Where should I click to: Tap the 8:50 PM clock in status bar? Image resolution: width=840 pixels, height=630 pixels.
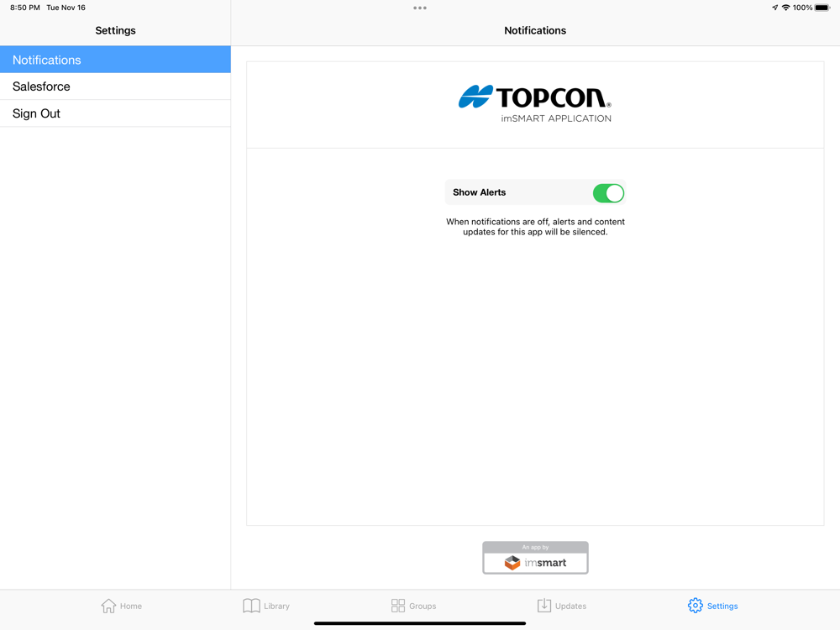pos(25,8)
